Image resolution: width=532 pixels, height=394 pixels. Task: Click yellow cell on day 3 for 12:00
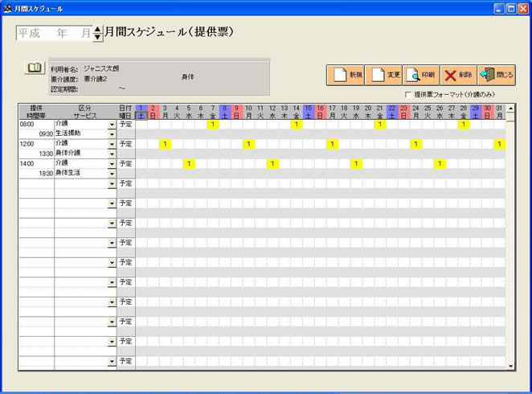[164, 144]
